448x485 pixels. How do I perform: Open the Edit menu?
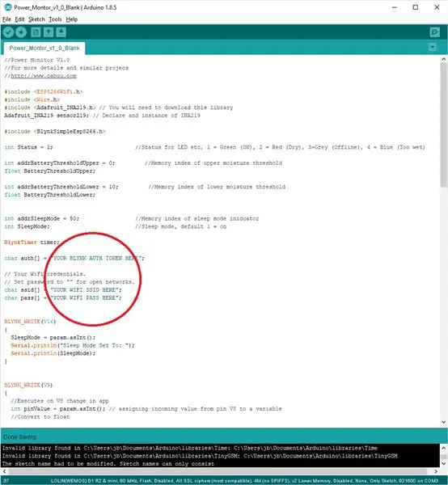pyautogui.click(x=19, y=19)
